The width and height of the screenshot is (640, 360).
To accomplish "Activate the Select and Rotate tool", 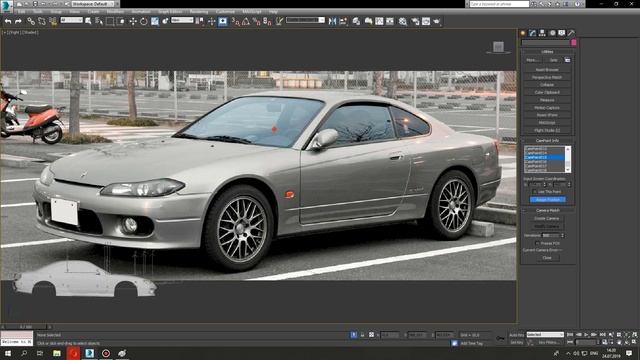I will [144, 21].
